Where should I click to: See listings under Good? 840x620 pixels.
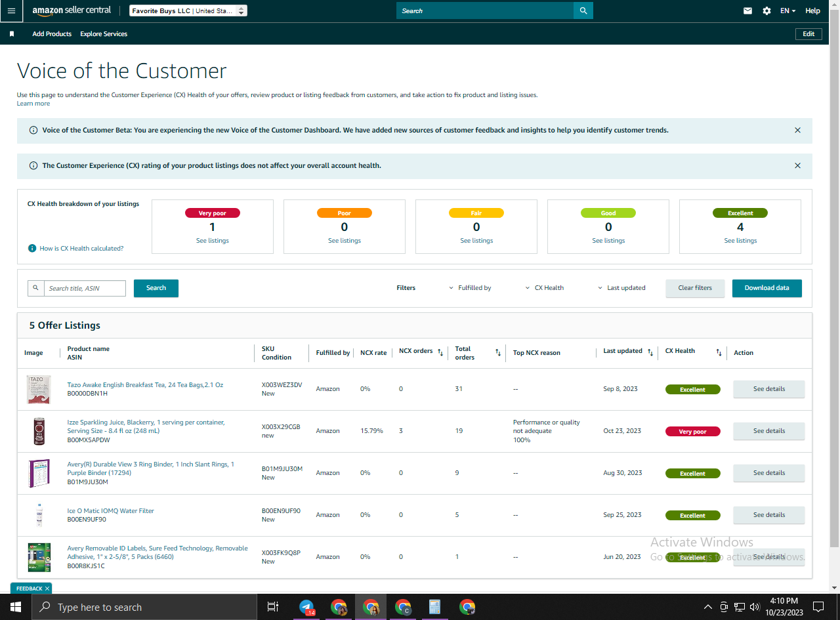608,241
